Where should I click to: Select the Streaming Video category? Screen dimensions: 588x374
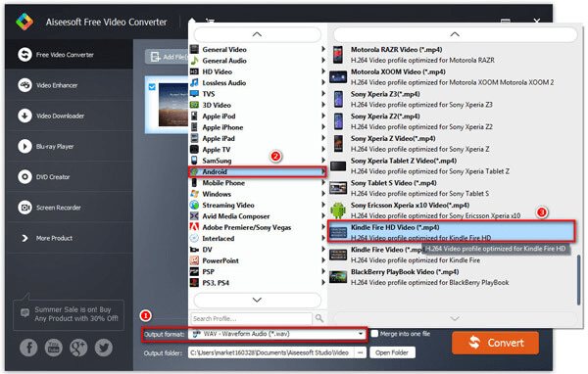(258, 205)
